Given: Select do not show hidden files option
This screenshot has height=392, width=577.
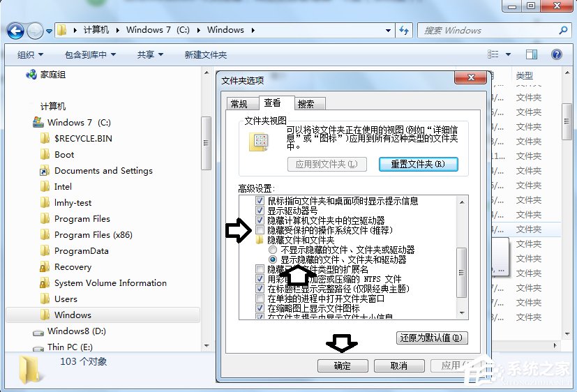Looking at the screenshot, I should pos(273,250).
